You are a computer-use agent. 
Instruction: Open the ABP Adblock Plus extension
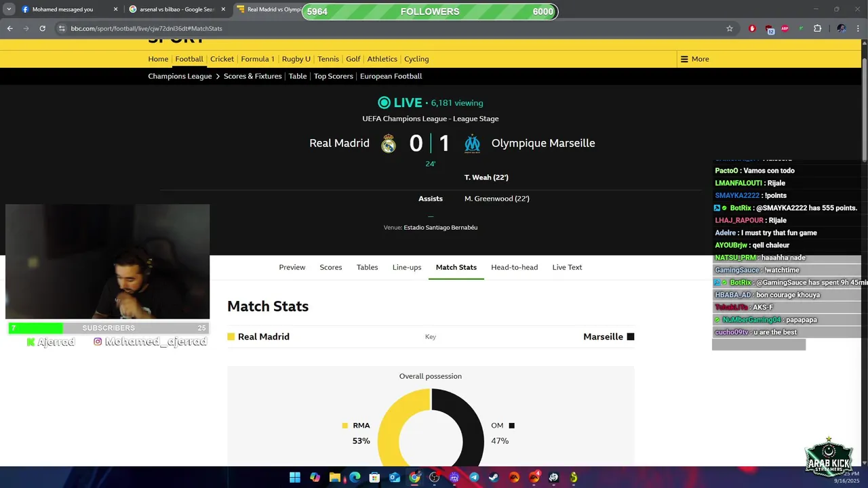tap(785, 28)
